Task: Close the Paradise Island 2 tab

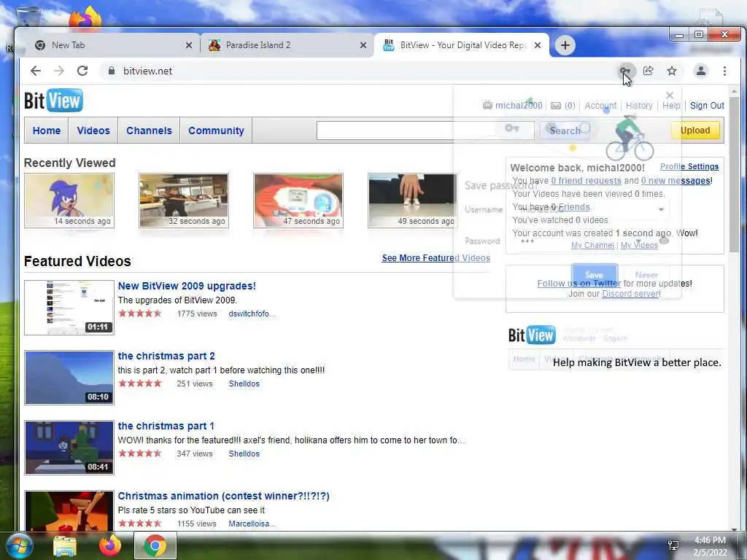Action: point(363,45)
